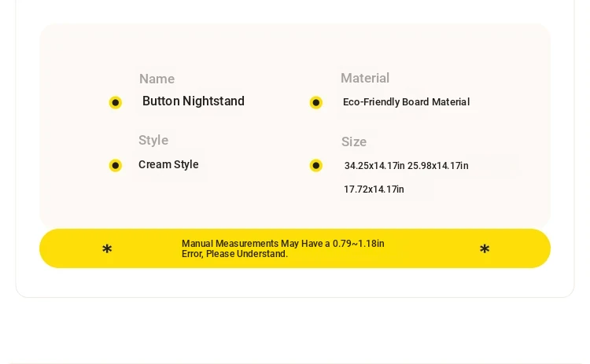The width and height of the screenshot is (590, 364).
Task: Select the Material heading label
Action: (x=365, y=78)
